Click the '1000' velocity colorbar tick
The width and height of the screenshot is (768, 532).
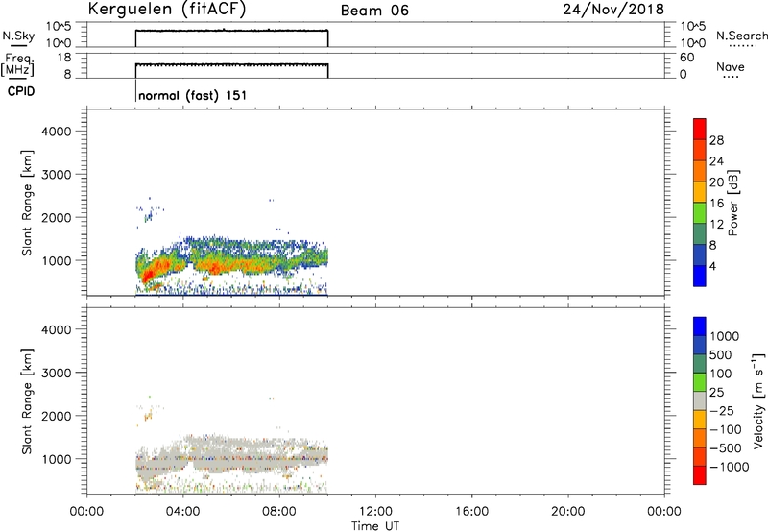point(725,336)
